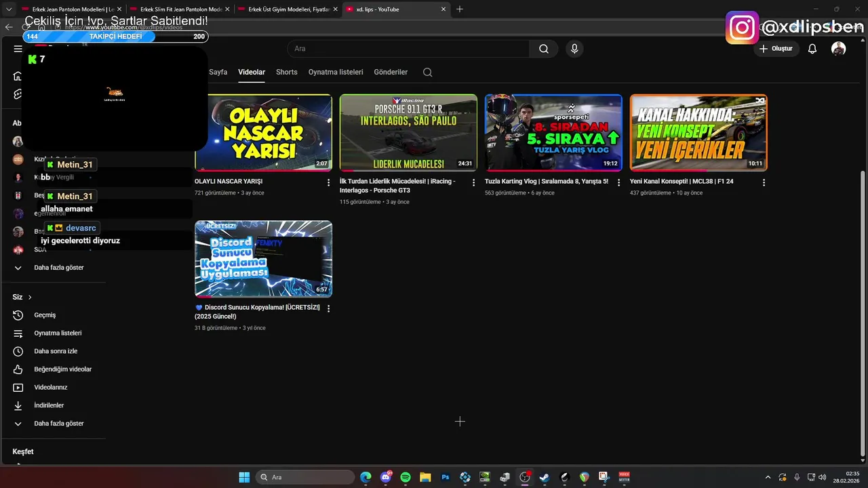Click the browser back arrow

[9, 27]
